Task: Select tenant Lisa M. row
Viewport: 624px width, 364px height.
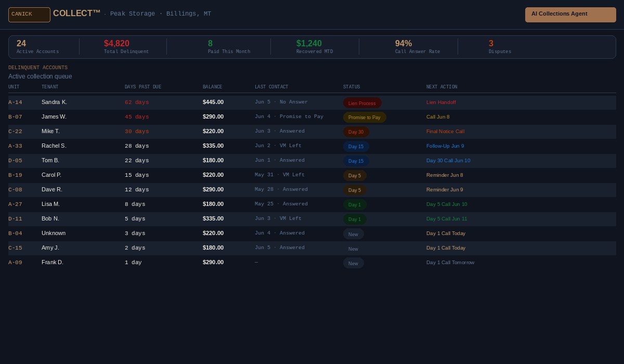Action: point(312,204)
